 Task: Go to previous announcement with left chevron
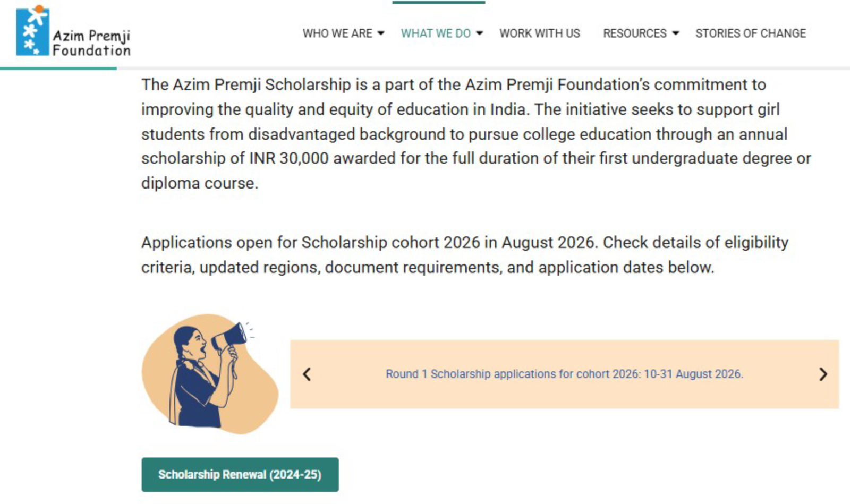point(307,374)
